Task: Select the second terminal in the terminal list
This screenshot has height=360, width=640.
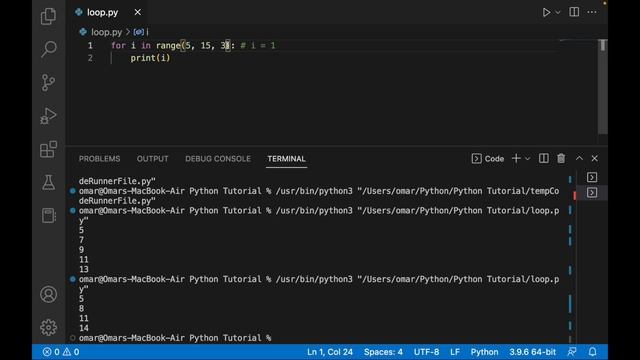Action: [x=592, y=192]
